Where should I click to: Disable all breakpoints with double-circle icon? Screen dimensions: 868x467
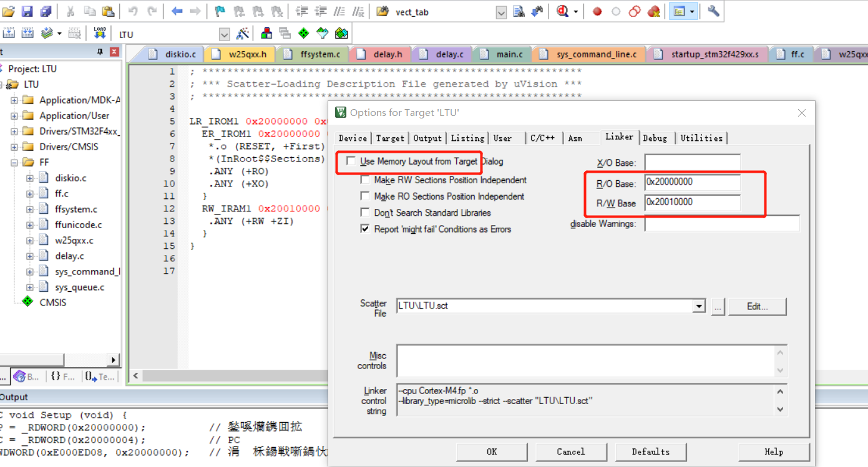635,11
